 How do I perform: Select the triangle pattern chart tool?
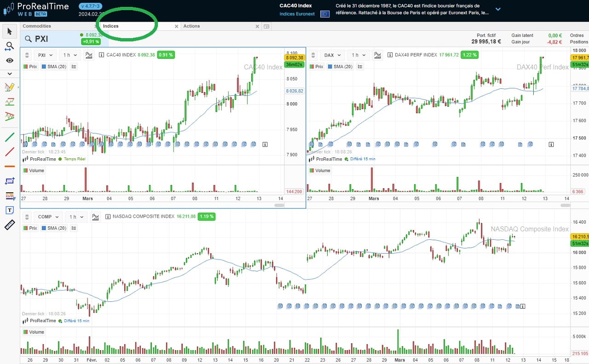coord(10,116)
